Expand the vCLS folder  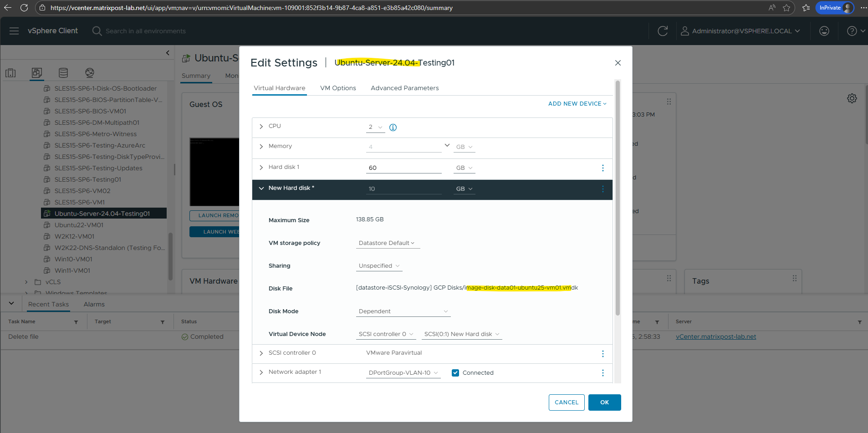26,282
